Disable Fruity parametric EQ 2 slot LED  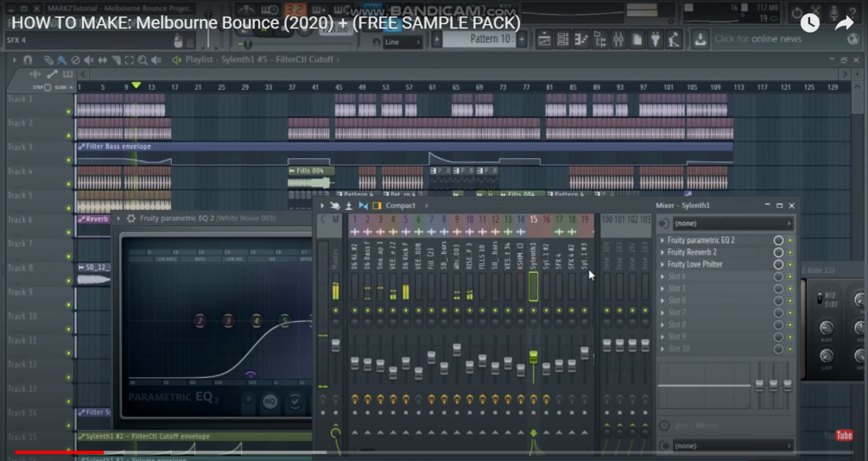coord(790,240)
